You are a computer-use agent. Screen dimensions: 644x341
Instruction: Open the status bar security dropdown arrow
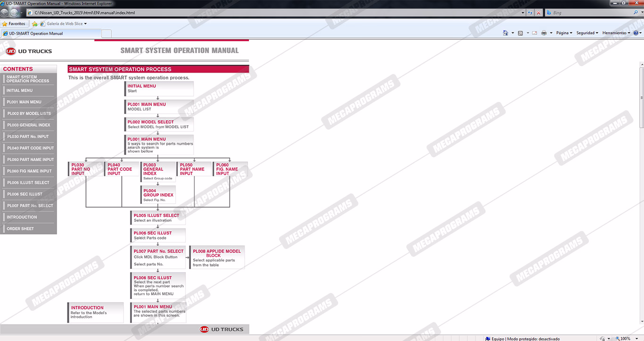609,339
